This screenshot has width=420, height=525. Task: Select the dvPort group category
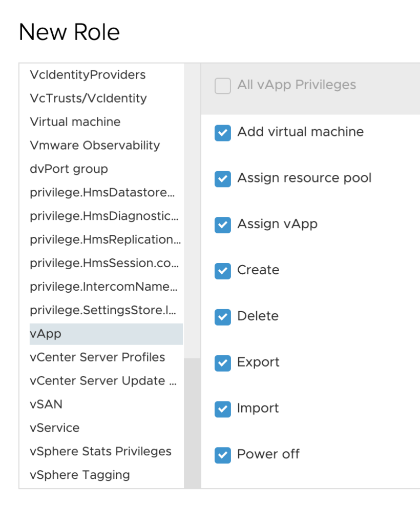click(69, 169)
